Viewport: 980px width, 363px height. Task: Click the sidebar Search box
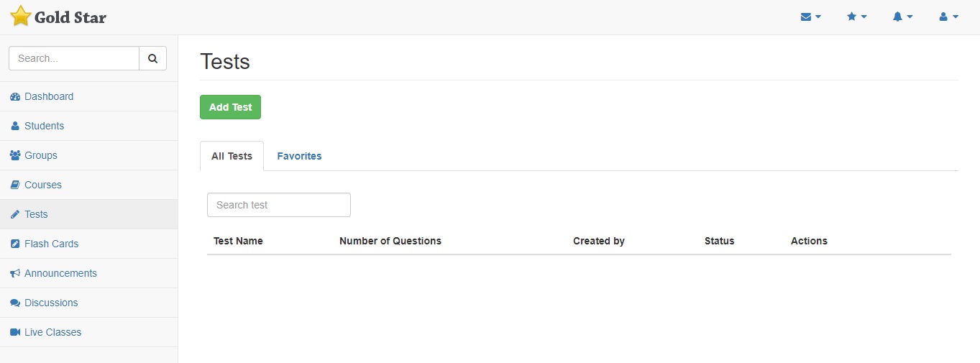click(x=74, y=59)
